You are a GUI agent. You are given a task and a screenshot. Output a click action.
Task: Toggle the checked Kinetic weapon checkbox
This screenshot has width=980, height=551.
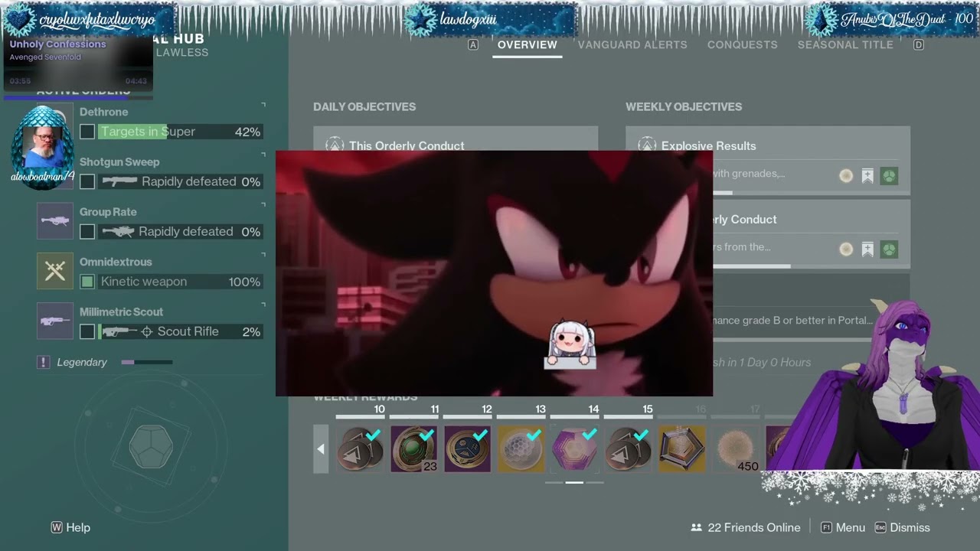(87, 282)
